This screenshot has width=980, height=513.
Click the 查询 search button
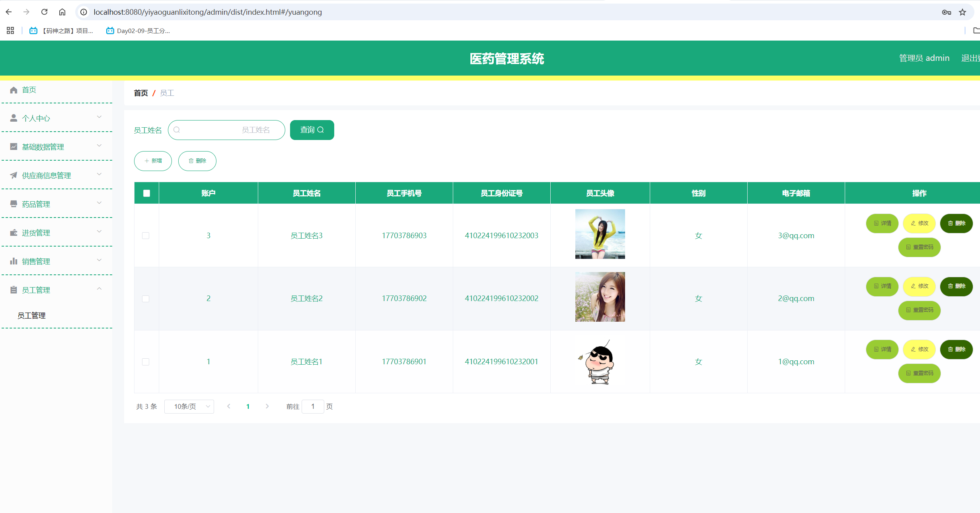312,130
